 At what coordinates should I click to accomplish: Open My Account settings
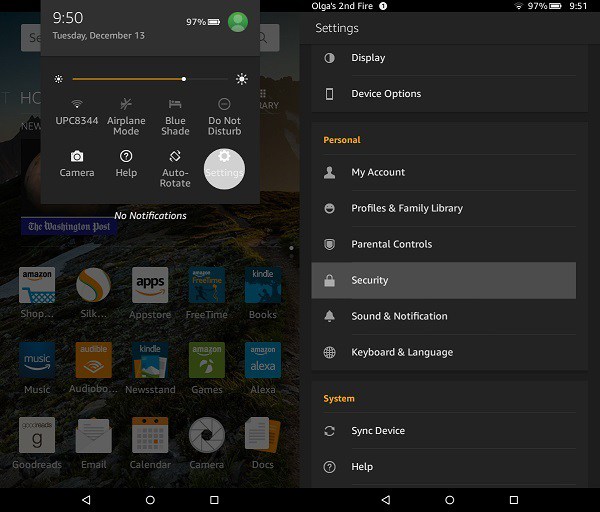click(449, 172)
